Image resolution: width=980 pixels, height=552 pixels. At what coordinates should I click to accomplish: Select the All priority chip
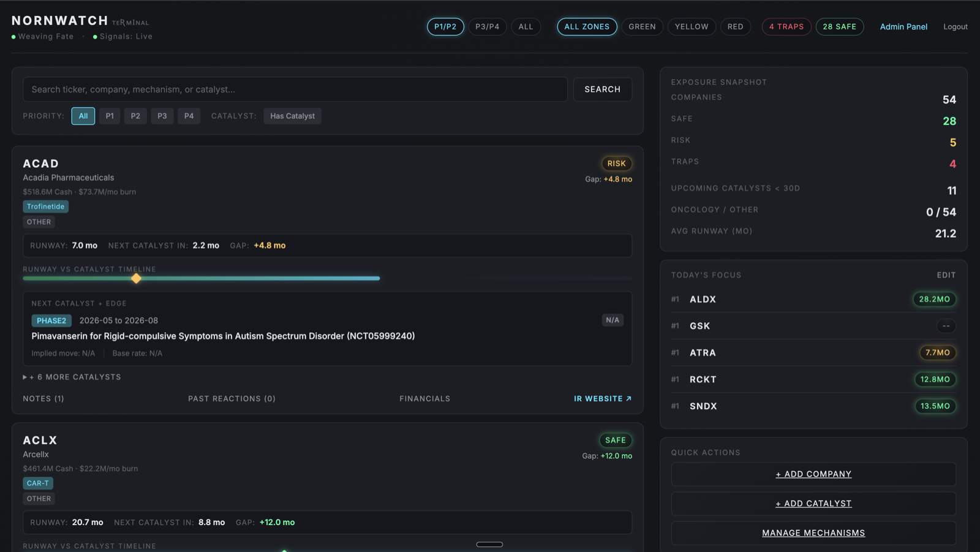83,116
